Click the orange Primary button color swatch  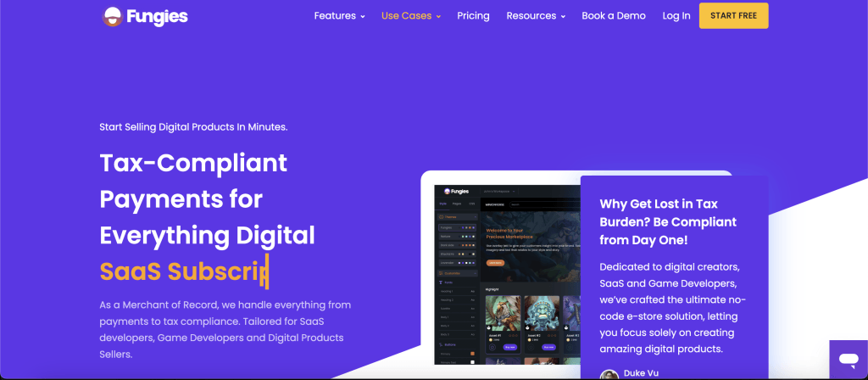pyautogui.click(x=473, y=354)
